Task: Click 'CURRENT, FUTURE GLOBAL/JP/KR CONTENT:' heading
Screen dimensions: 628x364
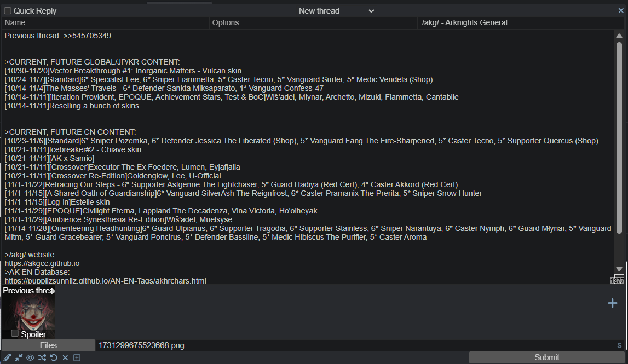Action: [x=92, y=62]
